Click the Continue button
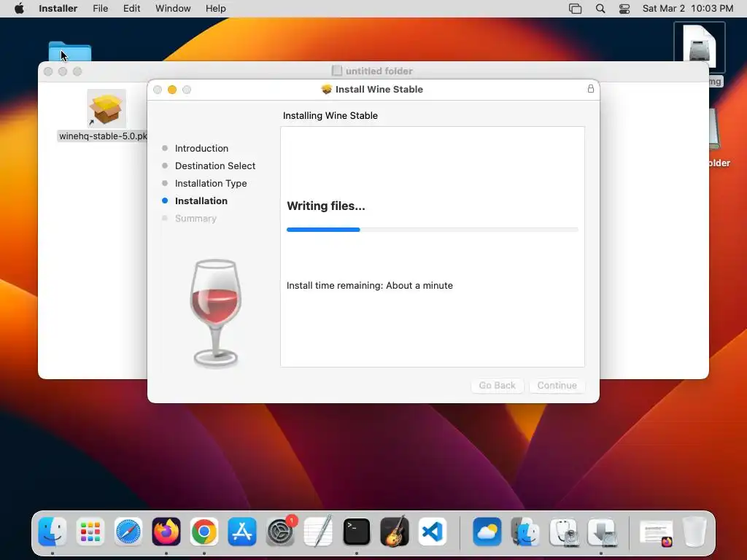The height and width of the screenshot is (560, 747). click(557, 385)
